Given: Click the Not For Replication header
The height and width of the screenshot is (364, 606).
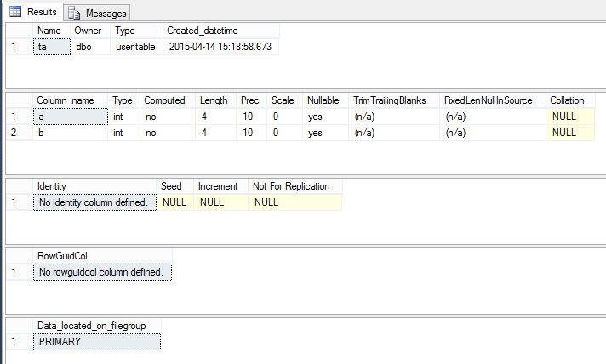Looking at the screenshot, I should 294,186.
